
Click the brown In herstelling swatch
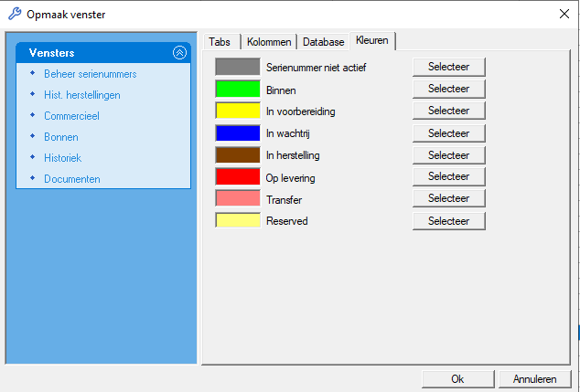tap(237, 154)
